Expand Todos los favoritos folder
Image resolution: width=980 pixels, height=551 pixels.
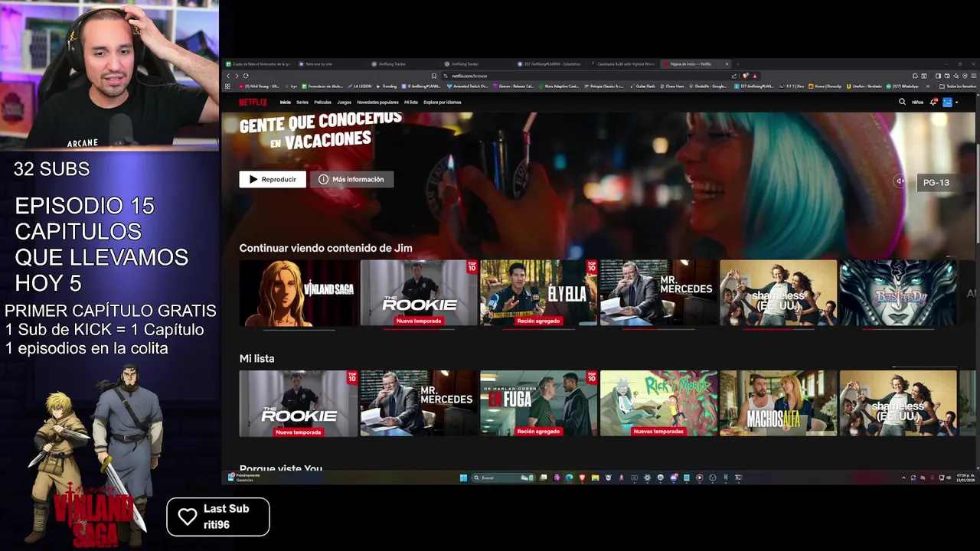click(958, 86)
